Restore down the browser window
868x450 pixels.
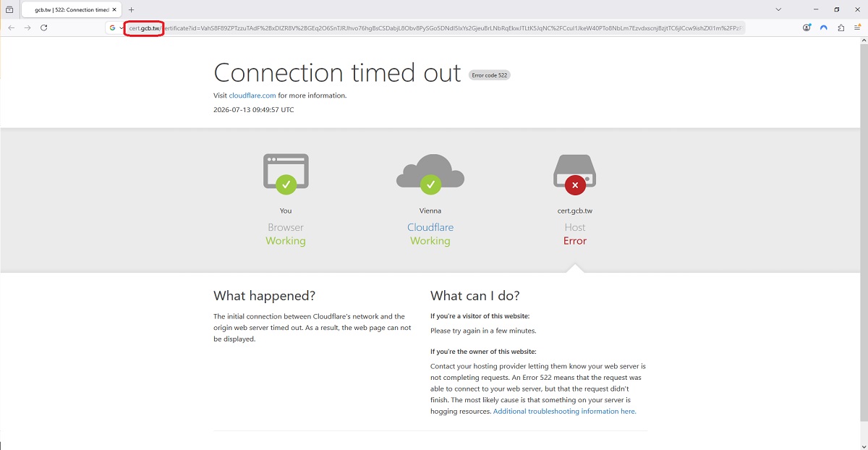click(837, 9)
